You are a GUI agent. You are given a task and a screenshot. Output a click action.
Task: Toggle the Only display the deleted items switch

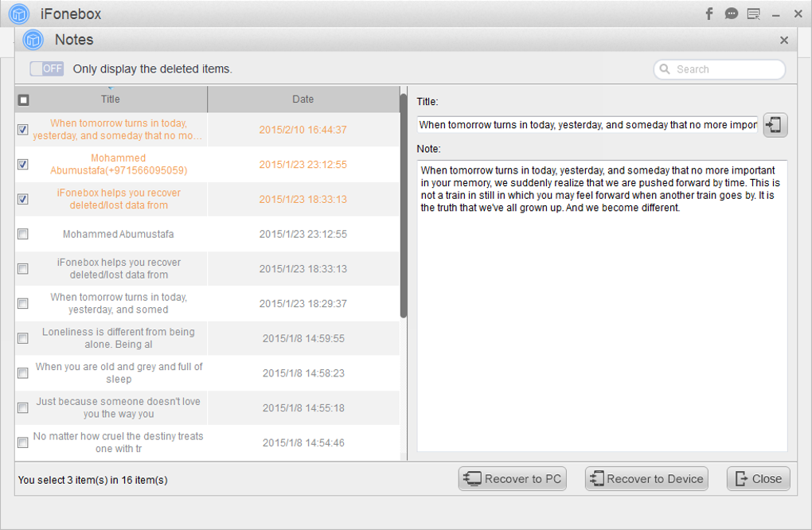pyautogui.click(x=46, y=68)
